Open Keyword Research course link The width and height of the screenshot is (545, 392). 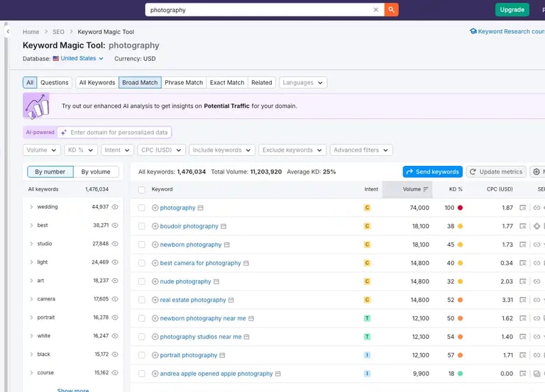click(507, 31)
